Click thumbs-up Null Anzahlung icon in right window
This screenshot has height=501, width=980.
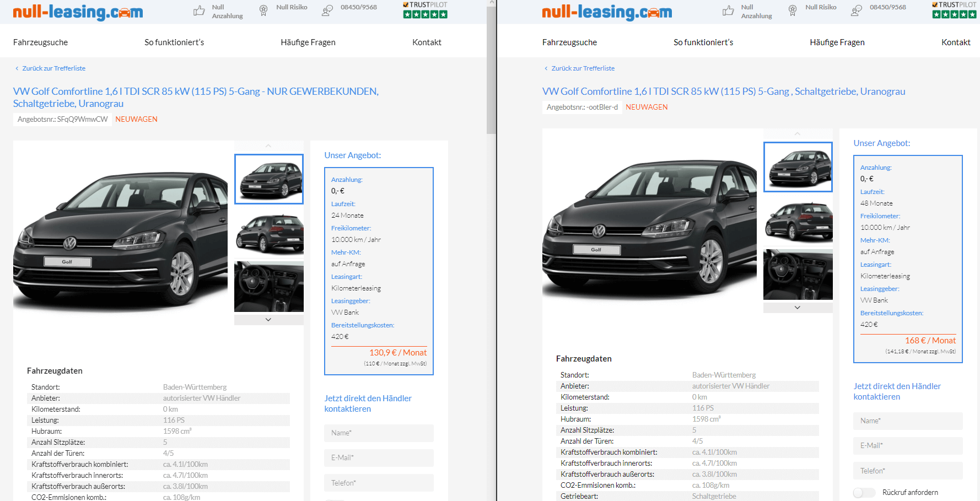(x=728, y=10)
